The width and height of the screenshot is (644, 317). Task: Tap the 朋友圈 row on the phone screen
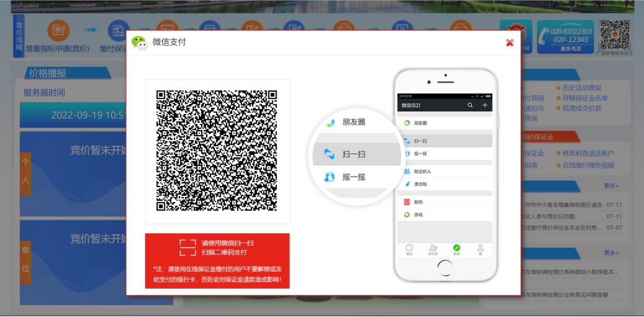point(445,123)
